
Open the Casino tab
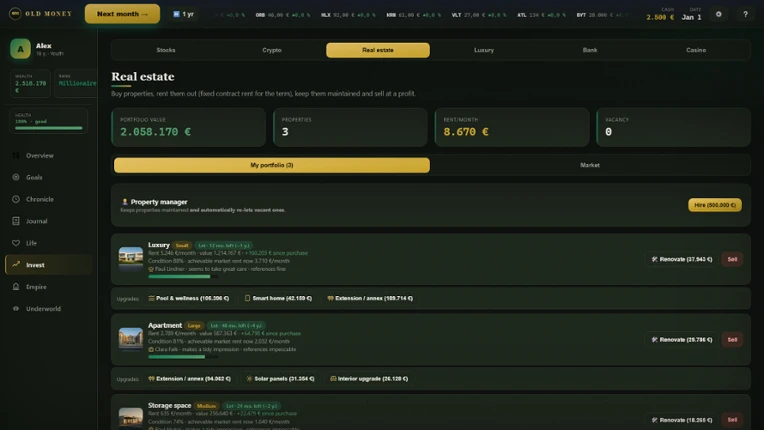696,50
